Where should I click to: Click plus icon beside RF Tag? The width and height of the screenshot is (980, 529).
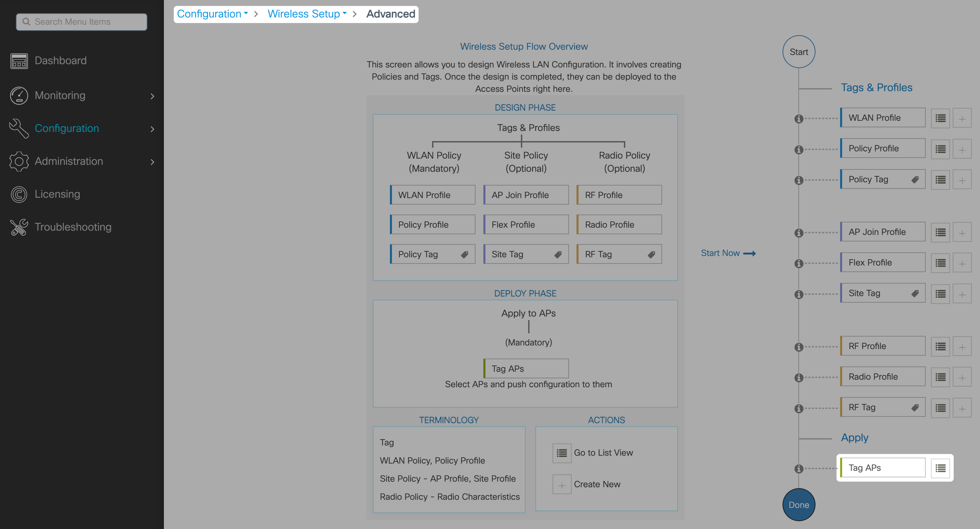pyautogui.click(x=962, y=408)
